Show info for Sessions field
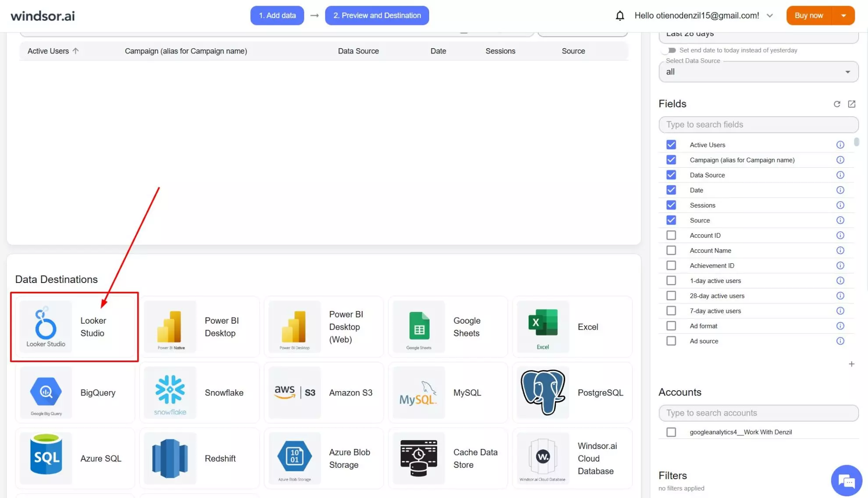 [840, 205]
